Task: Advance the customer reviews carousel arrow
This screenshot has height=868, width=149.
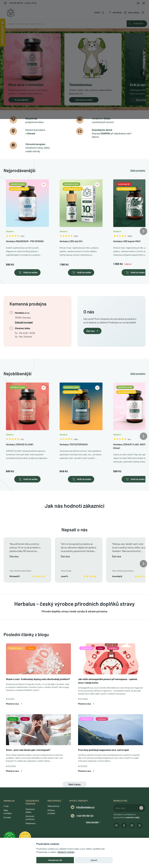Action: (x=143, y=563)
